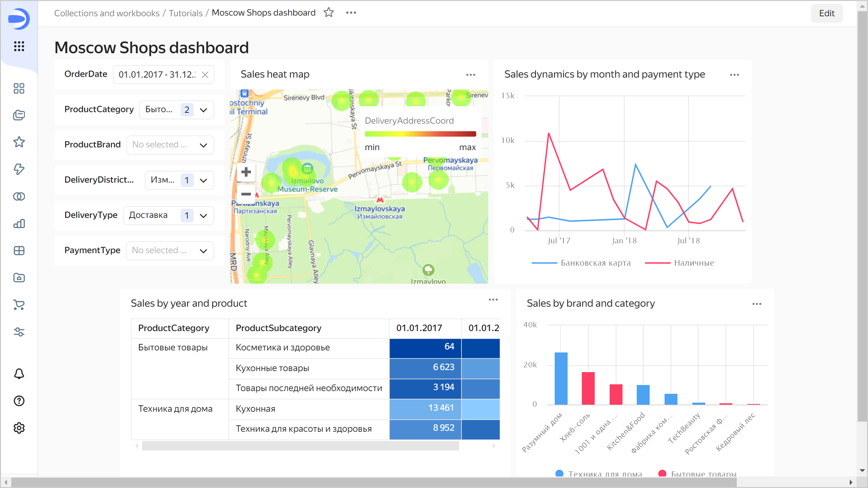Open the notifications bell icon
Viewport: 868px width, 488px height.
pos(19,374)
